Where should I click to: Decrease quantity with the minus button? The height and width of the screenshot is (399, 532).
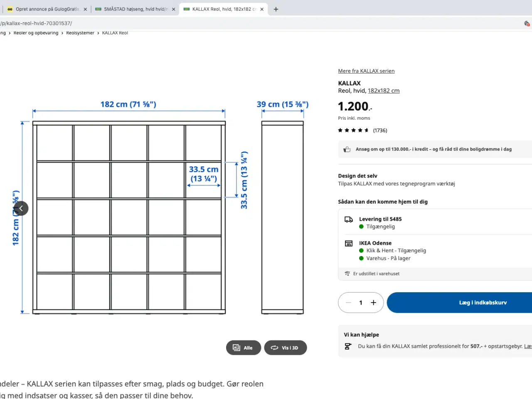348,303
